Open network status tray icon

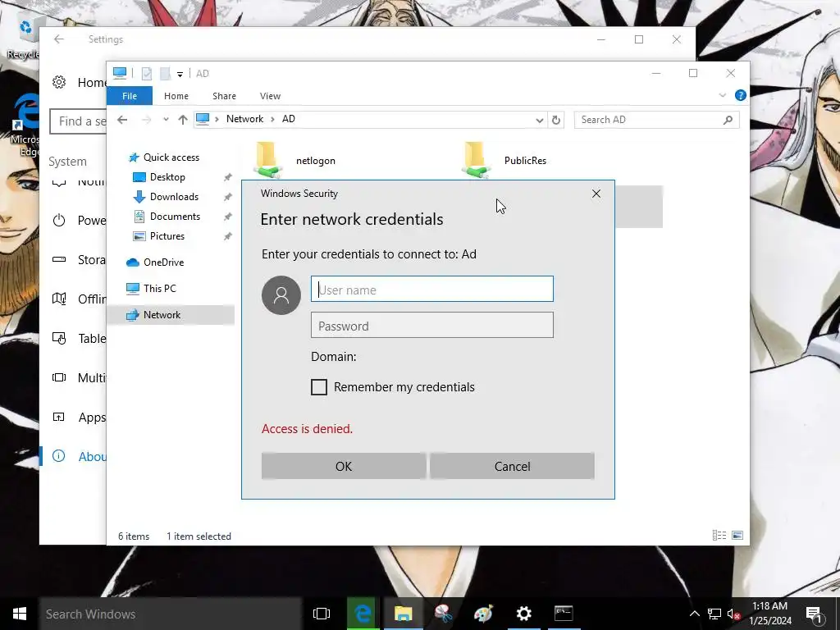(x=714, y=614)
